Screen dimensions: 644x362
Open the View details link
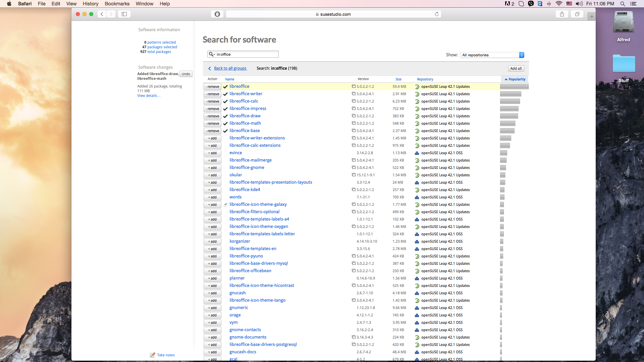click(x=149, y=96)
